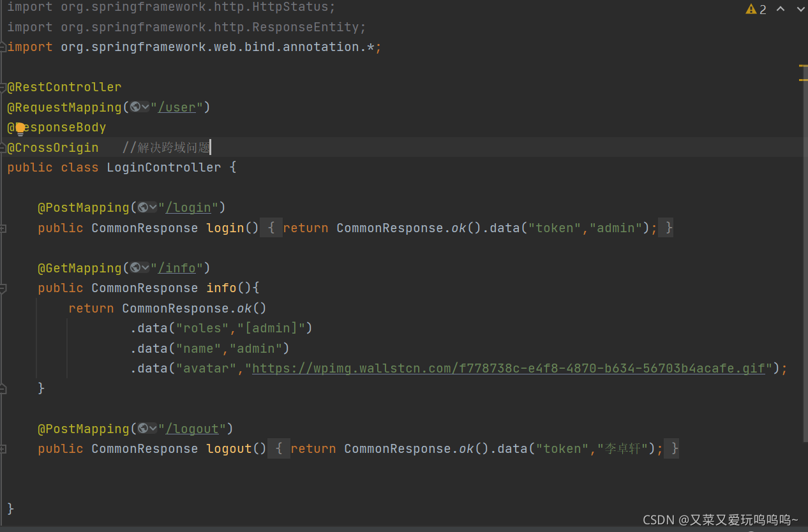Viewport: 808px width, 532px height.
Task: Click the @GetMapping annotation
Action: coord(80,268)
